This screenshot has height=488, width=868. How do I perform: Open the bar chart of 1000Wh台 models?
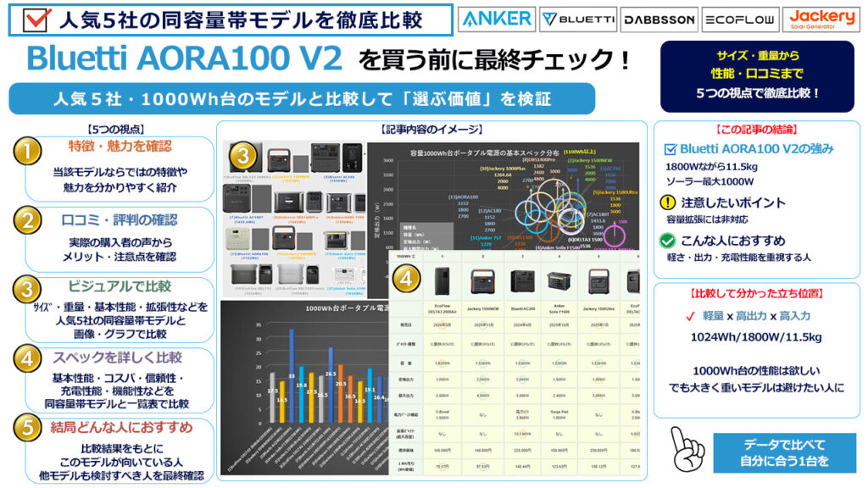click(304, 387)
